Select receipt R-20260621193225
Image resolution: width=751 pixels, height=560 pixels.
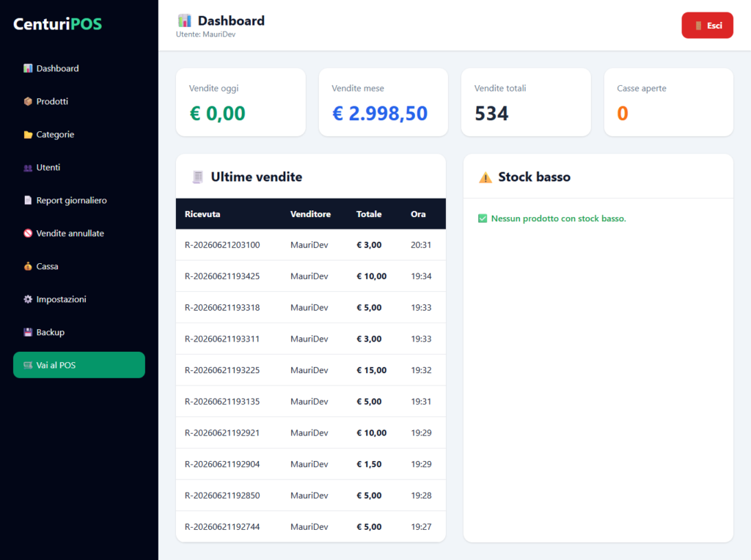[222, 370]
